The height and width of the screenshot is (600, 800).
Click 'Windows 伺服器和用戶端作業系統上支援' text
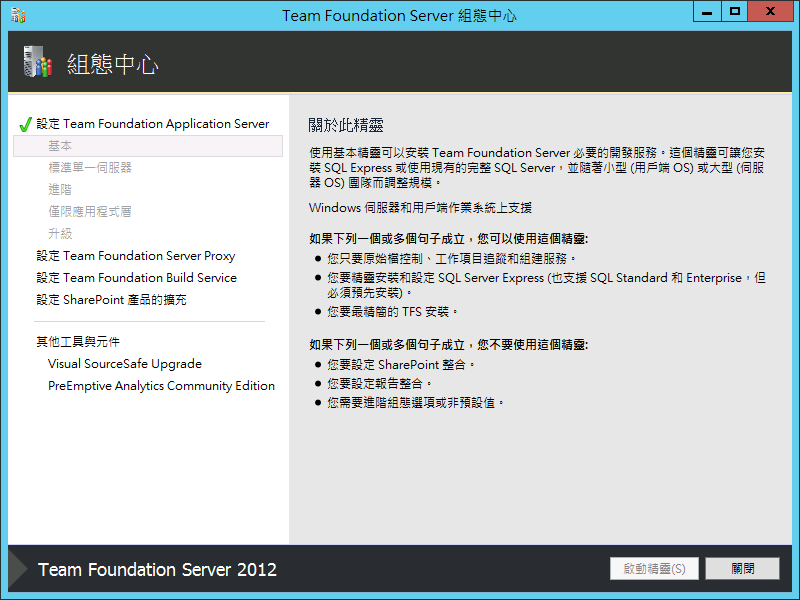[420, 208]
